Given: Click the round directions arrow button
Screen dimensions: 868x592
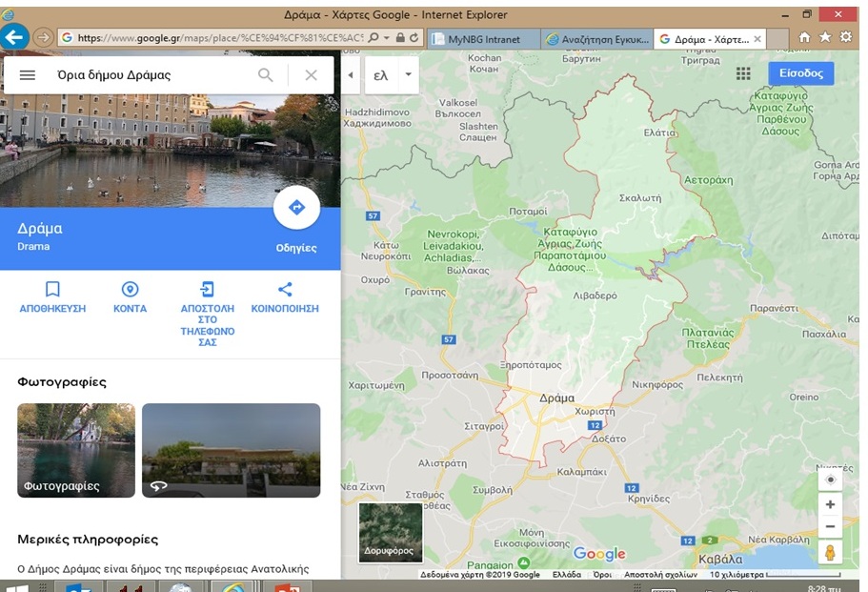Looking at the screenshot, I should coord(296,208).
